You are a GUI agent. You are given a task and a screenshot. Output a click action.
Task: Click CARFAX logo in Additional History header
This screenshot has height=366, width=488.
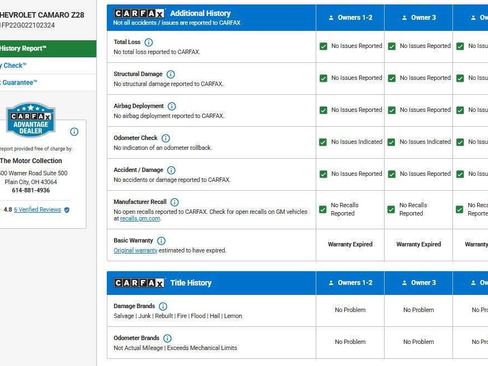point(139,13)
